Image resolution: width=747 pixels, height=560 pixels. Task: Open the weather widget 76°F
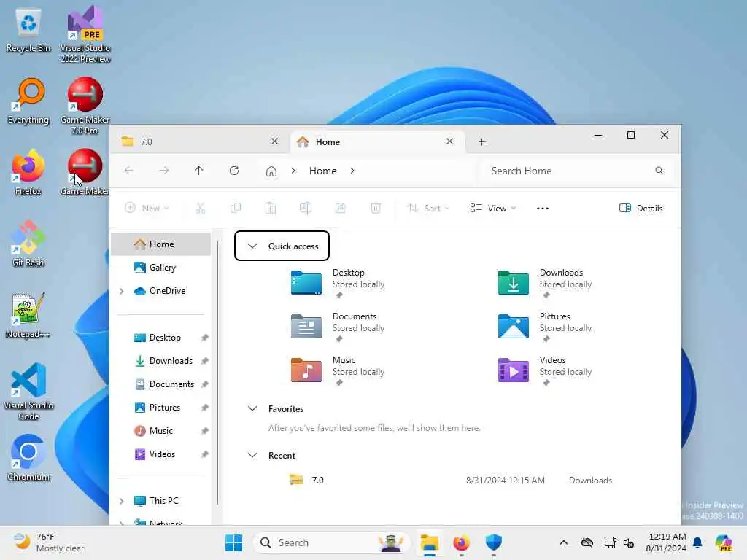pos(47,542)
